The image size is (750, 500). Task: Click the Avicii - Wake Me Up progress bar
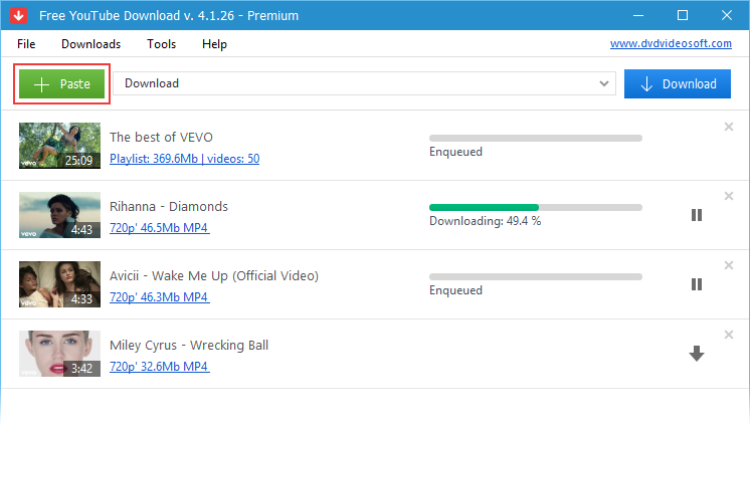click(x=536, y=277)
